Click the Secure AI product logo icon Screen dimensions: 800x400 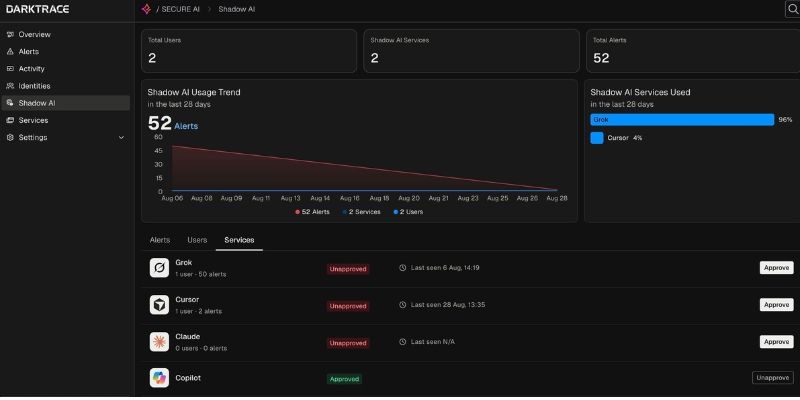(146, 9)
